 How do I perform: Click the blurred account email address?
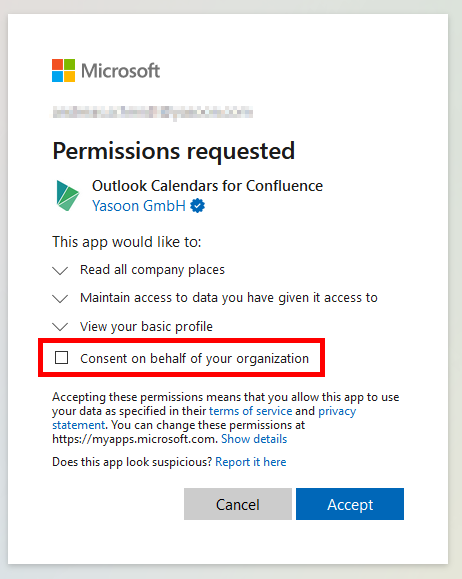pyautogui.click(x=153, y=112)
